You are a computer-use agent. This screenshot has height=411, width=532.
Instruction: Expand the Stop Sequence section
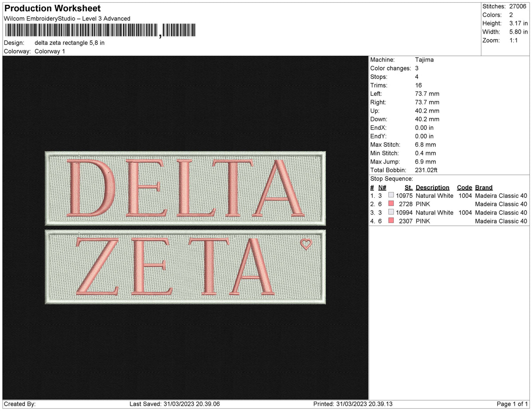click(392, 178)
